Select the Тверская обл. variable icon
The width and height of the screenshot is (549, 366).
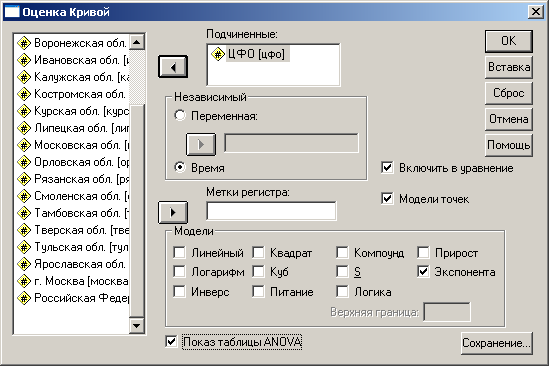24,230
